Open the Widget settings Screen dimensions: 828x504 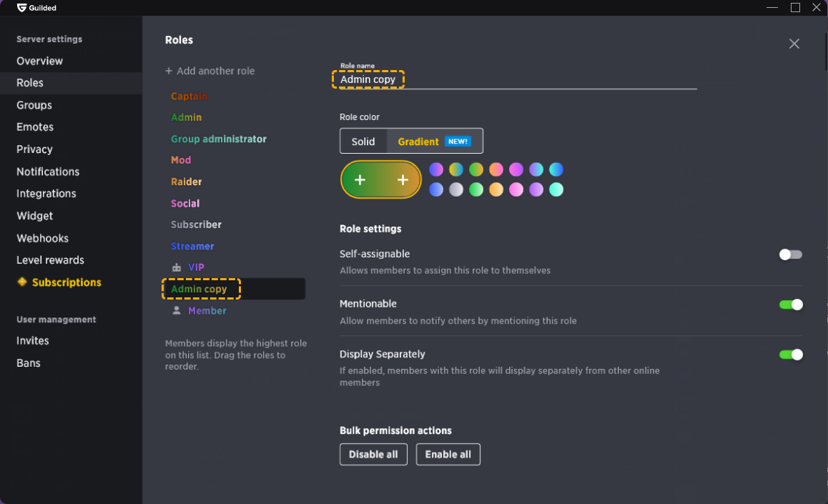tap(35, 216)
